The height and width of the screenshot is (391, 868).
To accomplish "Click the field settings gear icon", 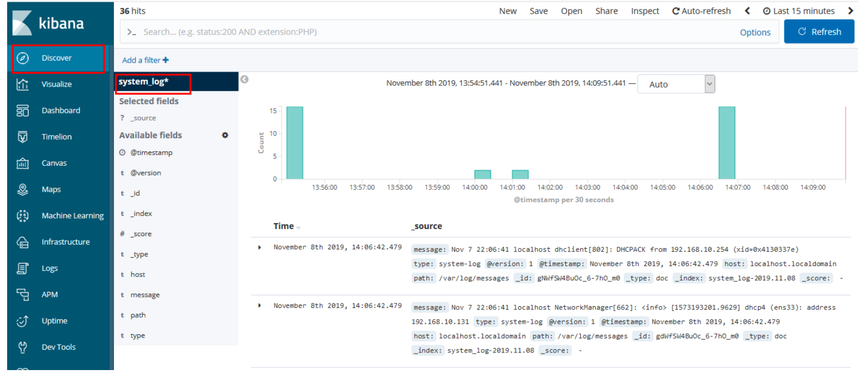I will 225,135.
